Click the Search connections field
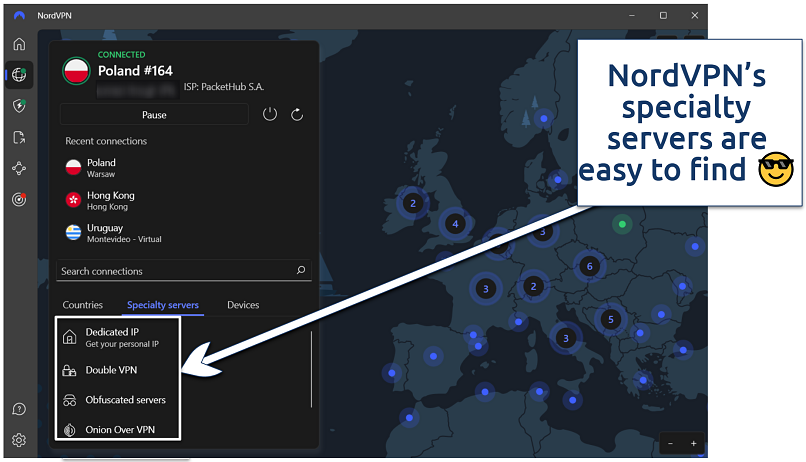806x462 pixels. [x=176, y=271]
